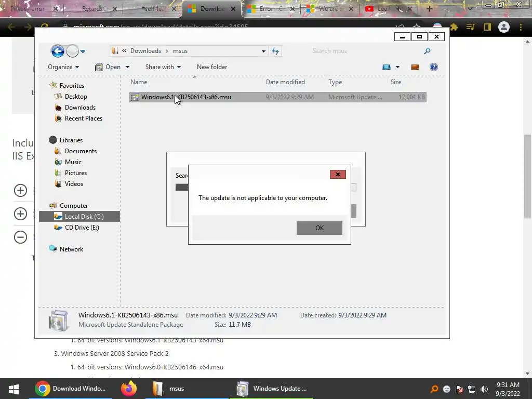Select Libraries in the navigation pane
Screen dimensions: 532x399
pos(71,140)
